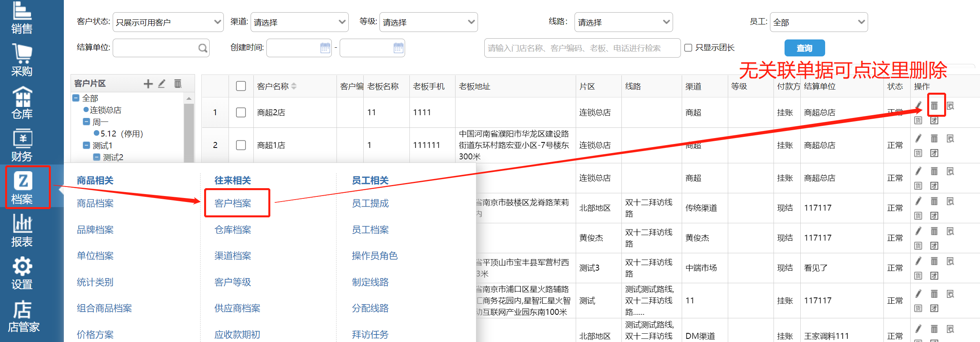Viewport: 980px width, 342px height.
Task: Edit the selected 客户片区 with pencil icon
Action: coord(162,84)
